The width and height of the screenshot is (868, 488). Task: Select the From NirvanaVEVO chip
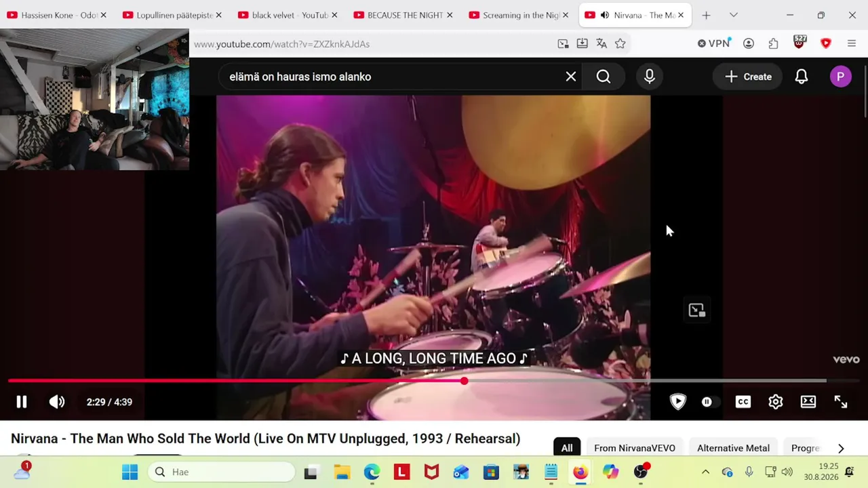[635, 448]
